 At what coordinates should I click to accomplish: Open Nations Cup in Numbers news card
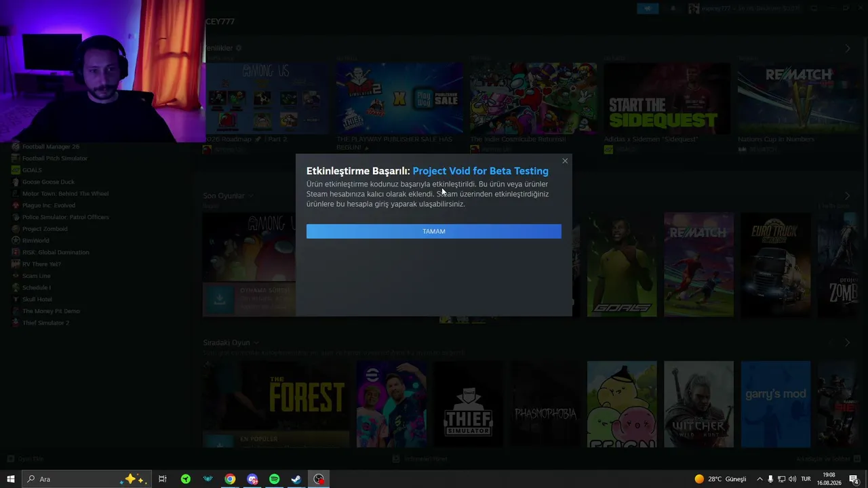tap(801, 99)
